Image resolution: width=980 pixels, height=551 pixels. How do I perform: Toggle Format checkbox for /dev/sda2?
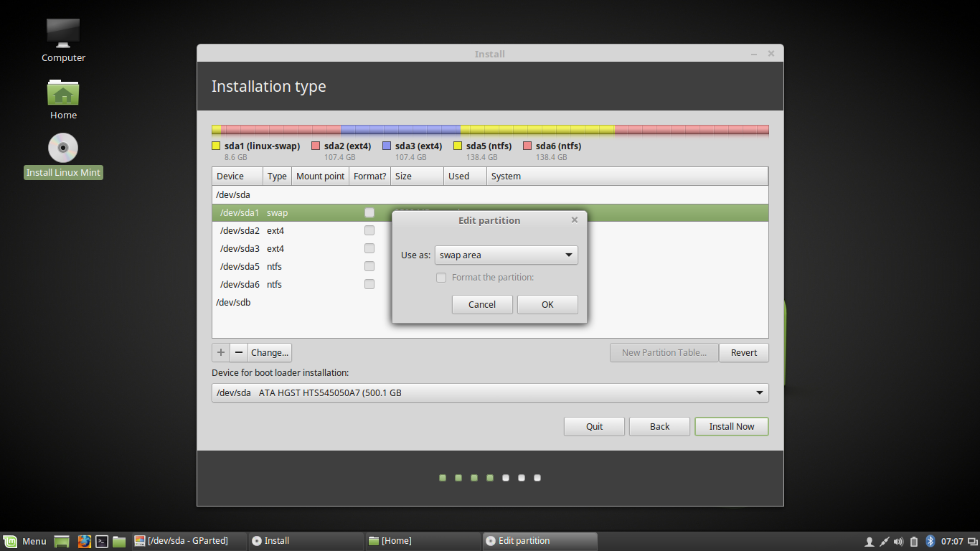[x=369, y=230]
